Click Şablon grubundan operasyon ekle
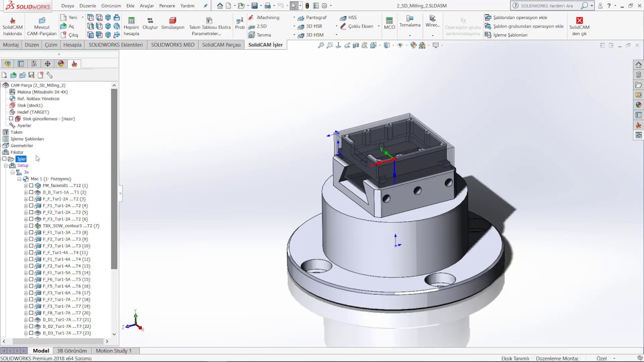The image size is (644, 362). point(524,26)
